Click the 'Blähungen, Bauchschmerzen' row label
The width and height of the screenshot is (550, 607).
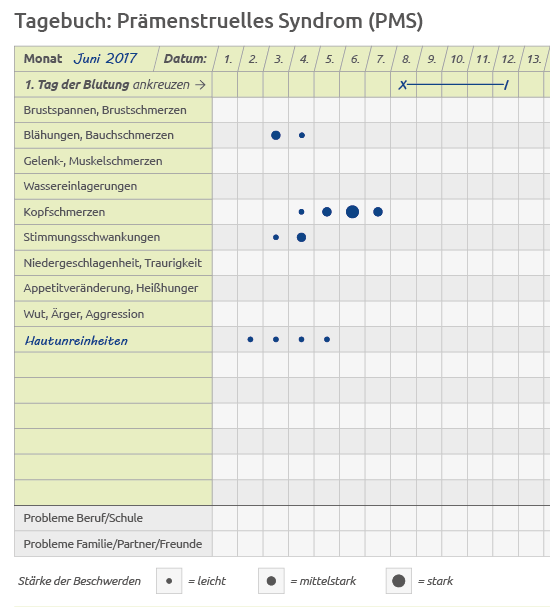(98, 135)
